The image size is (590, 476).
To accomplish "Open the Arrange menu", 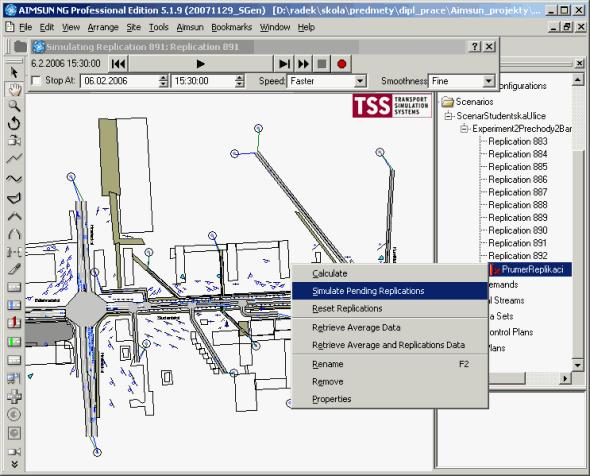I will click(103, 27).
